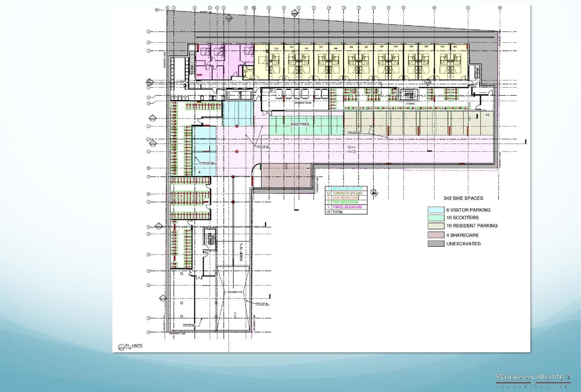Click the 'GARBAGE ROOM' label on the plan
This screenshot has width=581, height=392.
click(302, 103)
